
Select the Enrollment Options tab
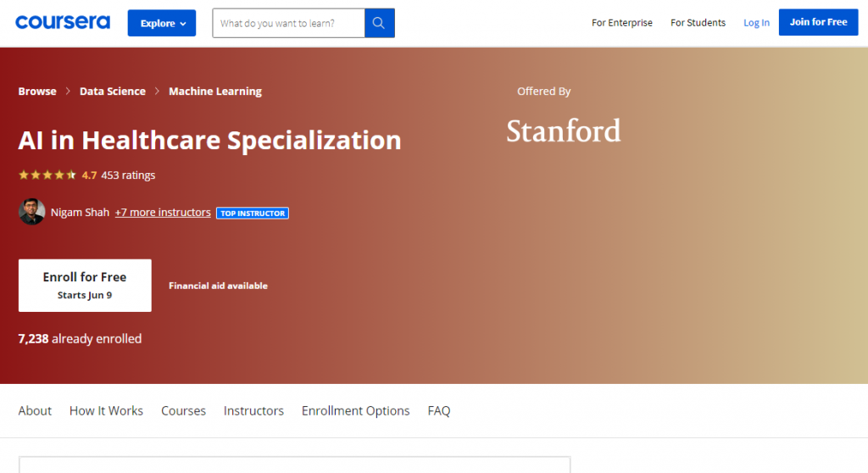tap(355, 410)
